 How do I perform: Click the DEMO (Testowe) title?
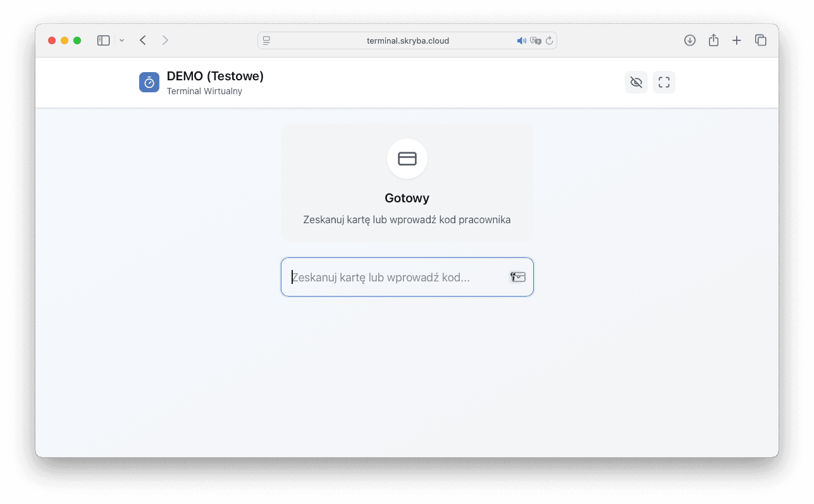(215, 76)
